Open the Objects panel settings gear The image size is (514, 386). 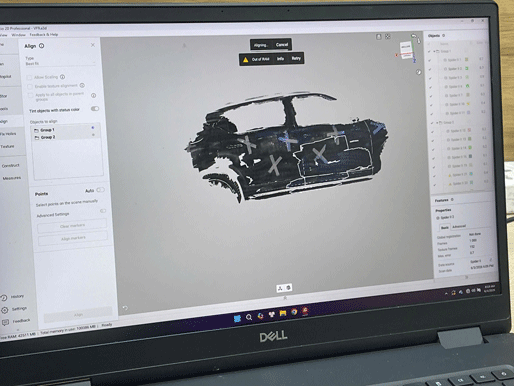[444, 35]
